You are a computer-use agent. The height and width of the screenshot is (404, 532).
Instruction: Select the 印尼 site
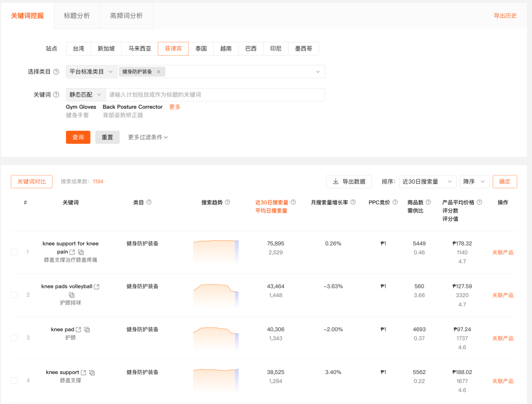pyautogui.click(x=276, y=48)
